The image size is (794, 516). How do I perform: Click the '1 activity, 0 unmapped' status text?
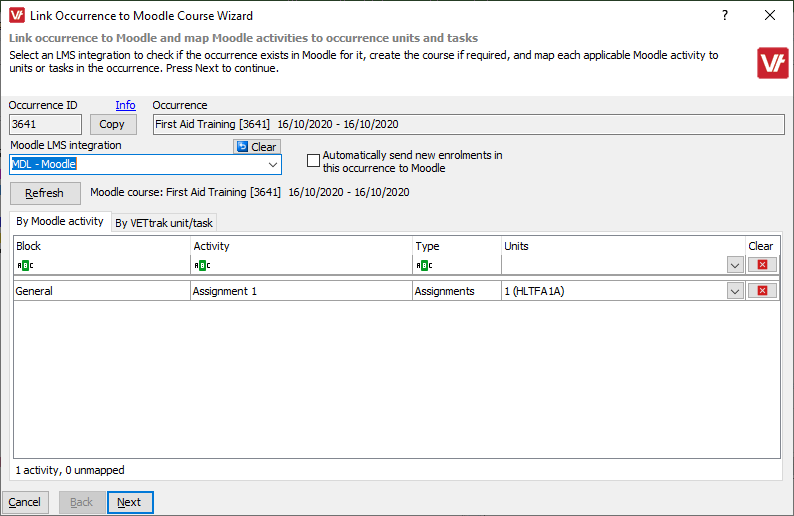70,470
